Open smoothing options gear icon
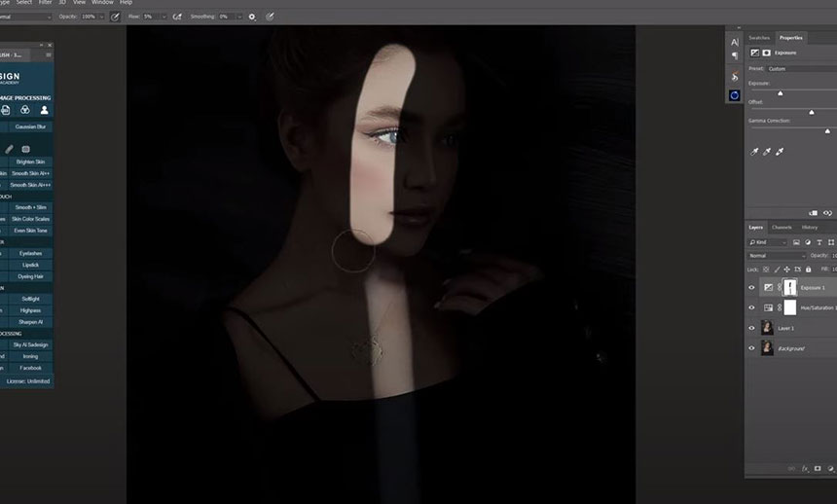837x504 pixels. coord(252,17)
